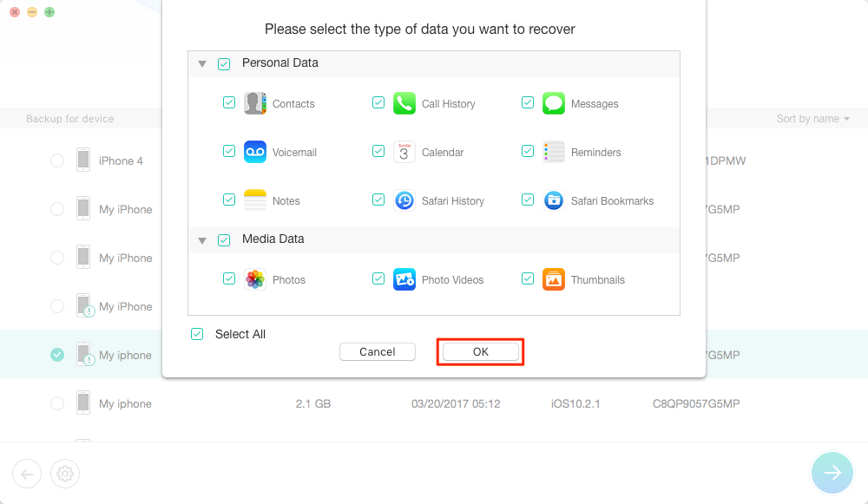Go back with the left arrow button
868x504 pixels.
27,474
